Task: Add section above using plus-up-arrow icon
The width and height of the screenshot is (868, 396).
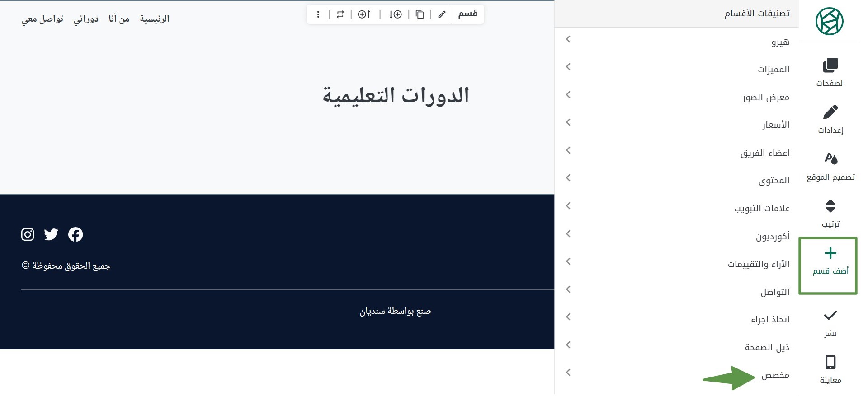Action: [364, 14]
